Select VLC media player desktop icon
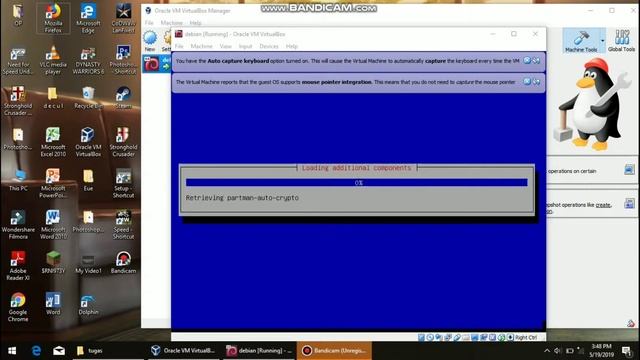640x360 pixels. click(53, 60)
